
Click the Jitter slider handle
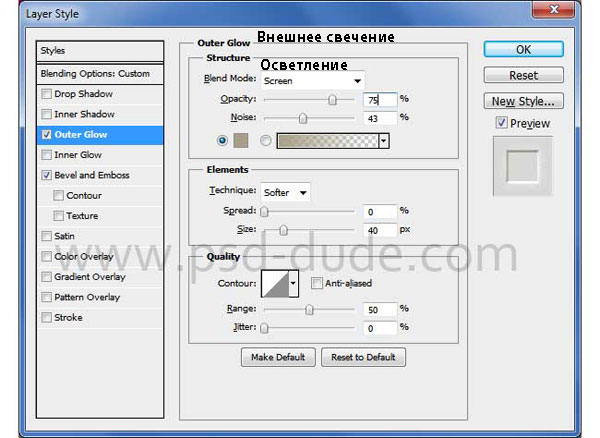(264, 328)
